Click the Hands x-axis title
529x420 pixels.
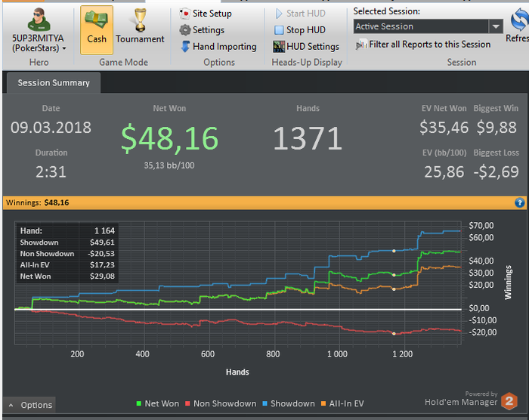[x=237, y=372]
